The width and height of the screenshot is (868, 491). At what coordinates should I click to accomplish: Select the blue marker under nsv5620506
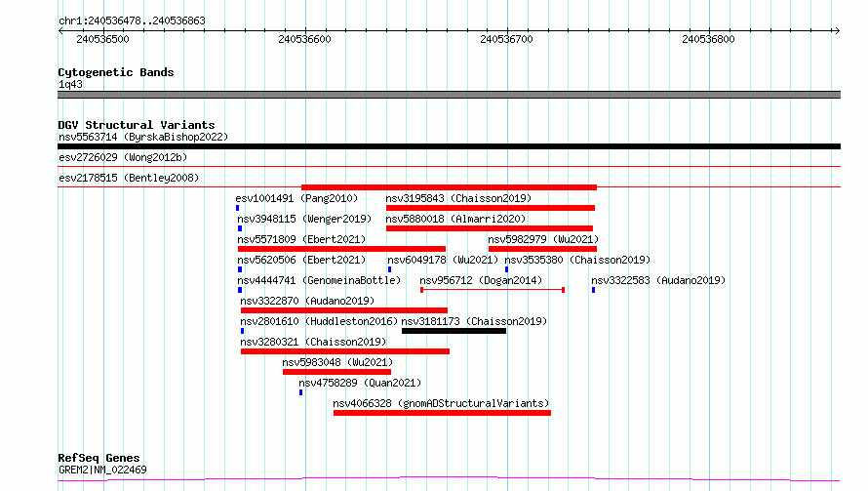pos(240,269)
